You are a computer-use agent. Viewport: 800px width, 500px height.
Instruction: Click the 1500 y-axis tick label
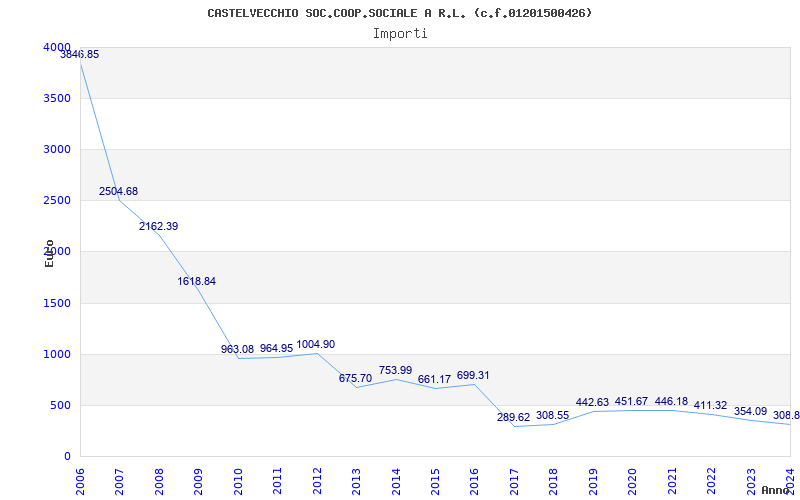tap(55, 303)
